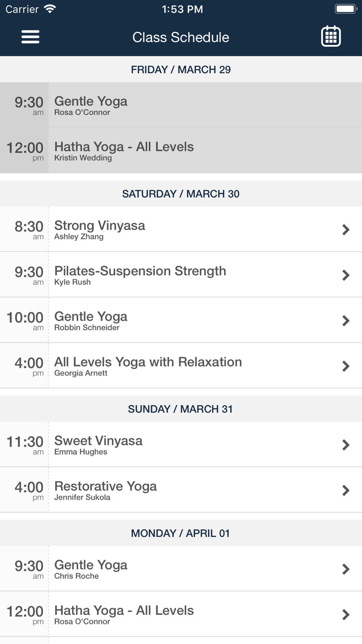The height and width of the screenshot is (644, 362).
Task: Select Friday Gentle Yoga with Rosa O'Connor
Action: pyautogui.click(x=181, y=105)
